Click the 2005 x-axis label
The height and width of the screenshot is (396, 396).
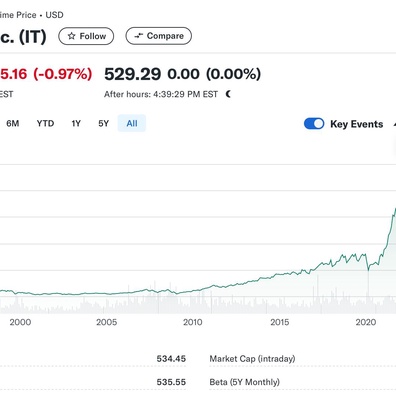[x=107, y=322]
